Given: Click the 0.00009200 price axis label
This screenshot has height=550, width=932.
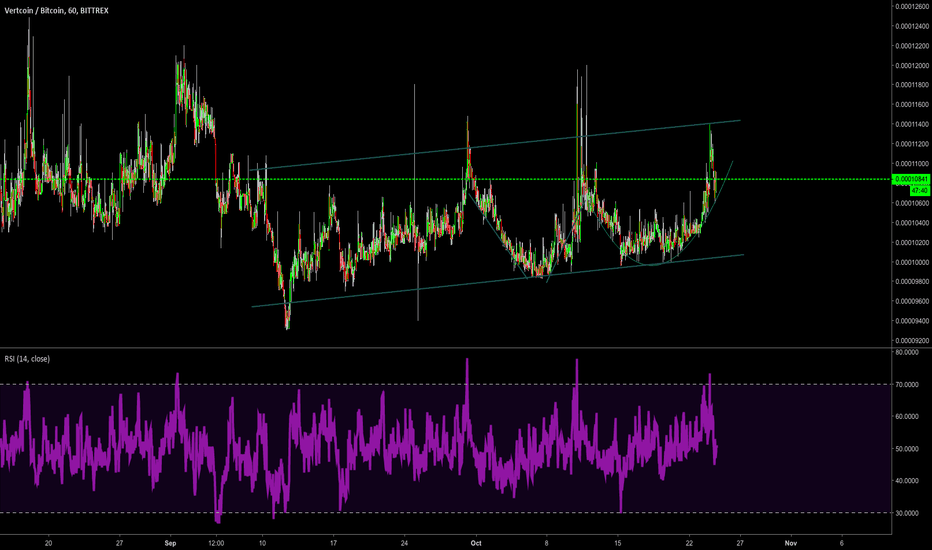Looking at the screenshot, I should pyautogui.click(x=912, y=341).
